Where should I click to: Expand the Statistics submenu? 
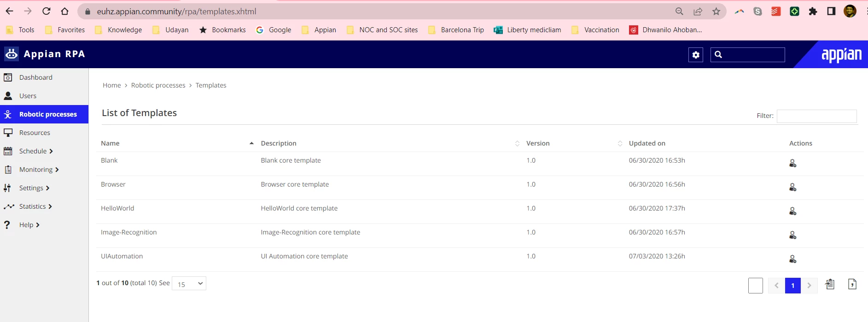pyautogui.click(x=50, y=206)
